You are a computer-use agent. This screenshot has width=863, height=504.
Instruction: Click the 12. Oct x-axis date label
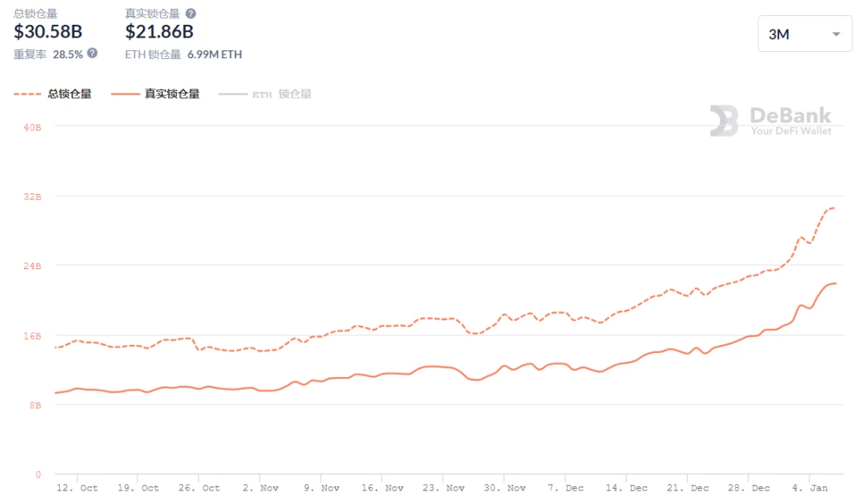pos(77,488)
